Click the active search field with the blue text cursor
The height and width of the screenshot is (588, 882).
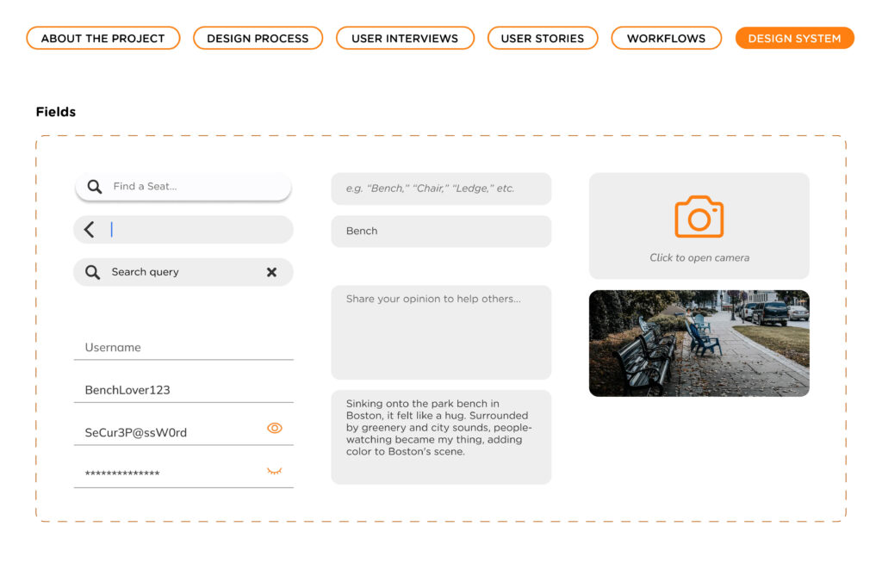pyautogui.click(x=183, y=229)
